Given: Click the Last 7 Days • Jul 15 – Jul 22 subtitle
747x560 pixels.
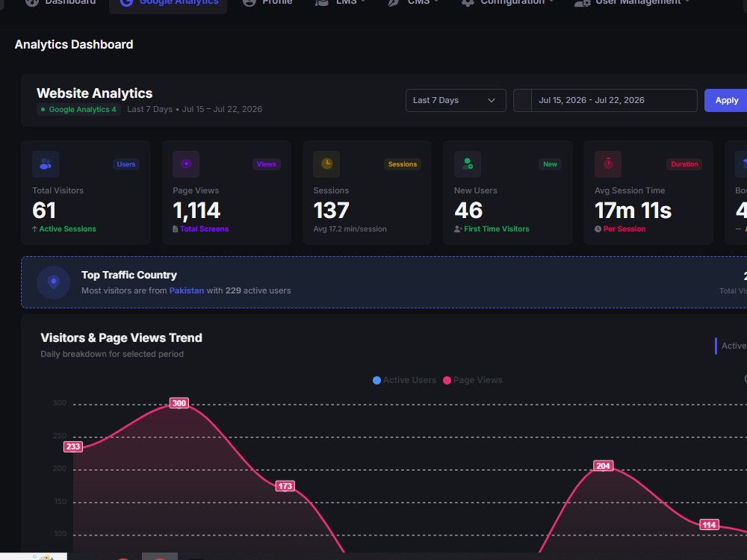Looking at the screenshot, I should pyautogui.click(x=194, y=110).
